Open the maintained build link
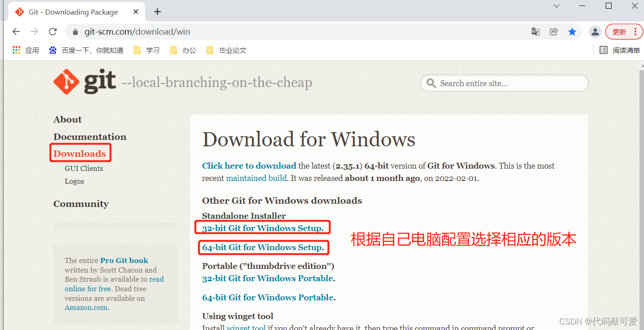This screenshot has width=644, height=330. [257, 178]
